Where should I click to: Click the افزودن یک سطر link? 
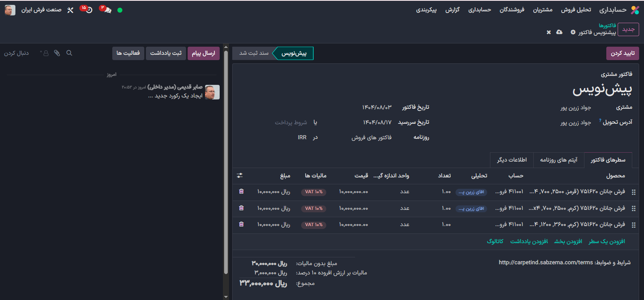click(607, 242)
